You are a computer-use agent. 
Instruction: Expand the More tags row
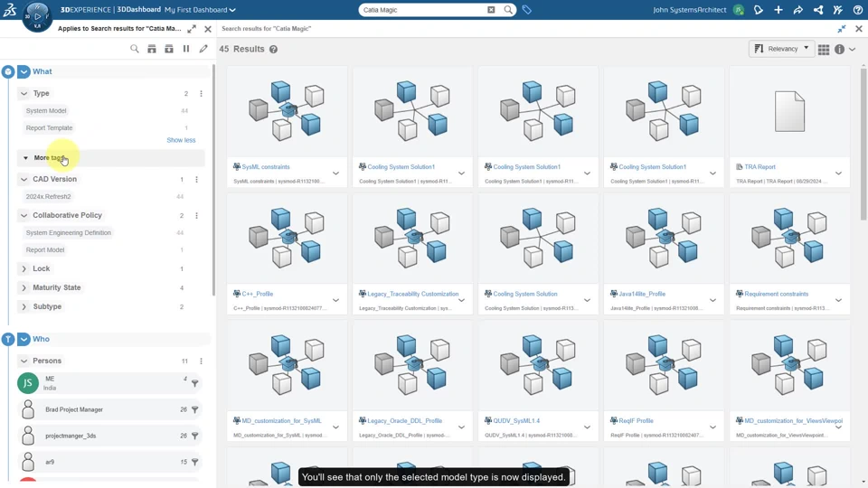[x=110, y=157]
